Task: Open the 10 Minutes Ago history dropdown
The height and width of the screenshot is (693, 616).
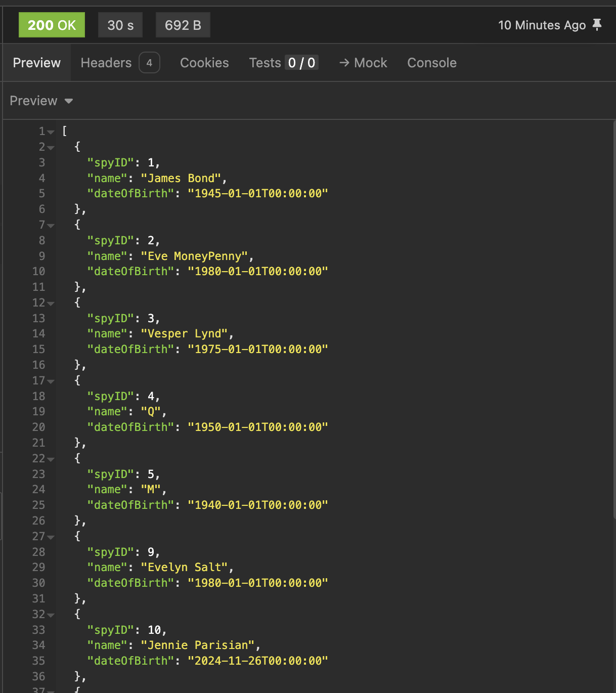Action: point(542,25)
